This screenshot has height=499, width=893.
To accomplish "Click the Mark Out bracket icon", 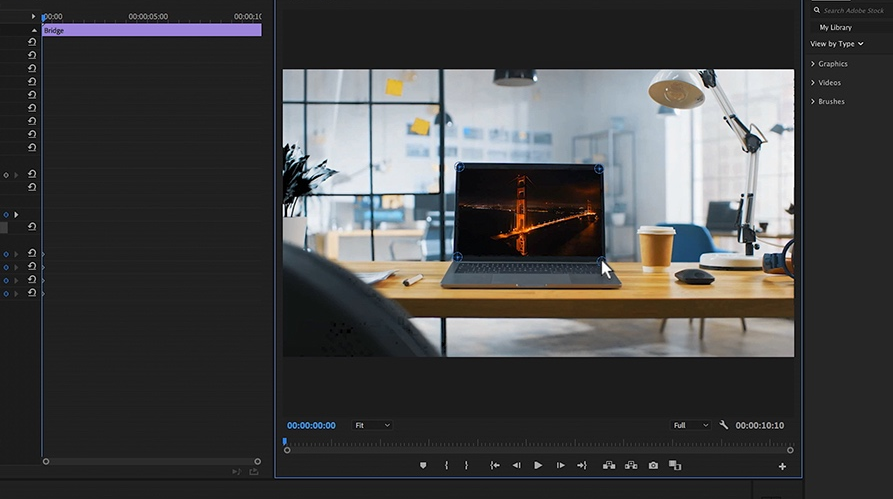I will [465, 465].
